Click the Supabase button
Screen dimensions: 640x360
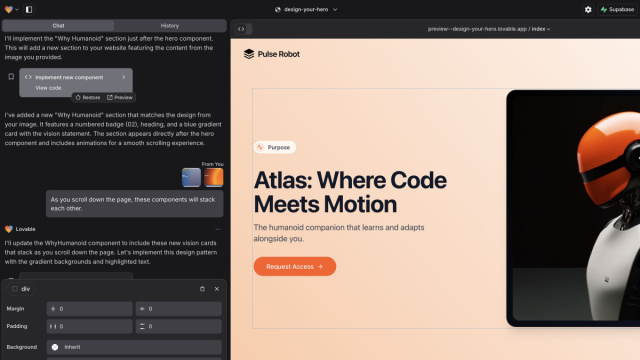click(x=617, y=9)
